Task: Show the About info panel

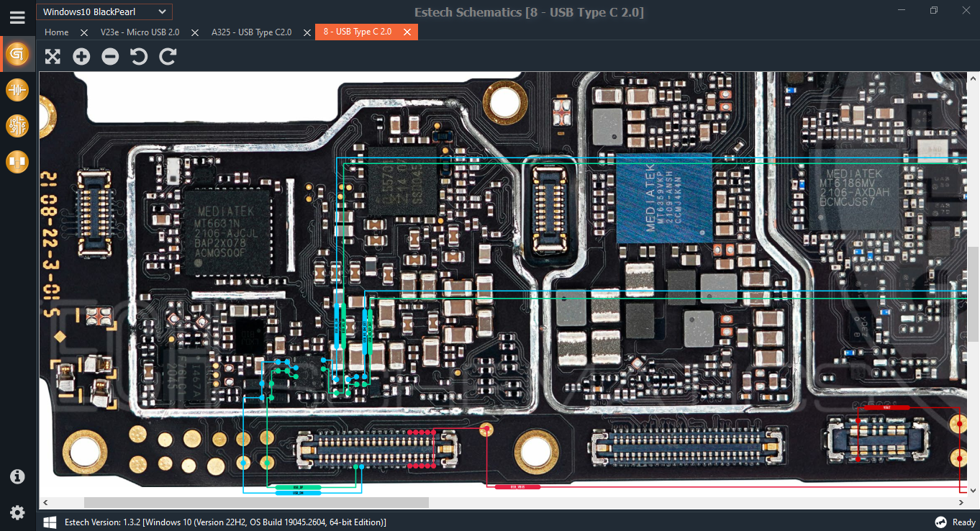Action: point(17,476)
